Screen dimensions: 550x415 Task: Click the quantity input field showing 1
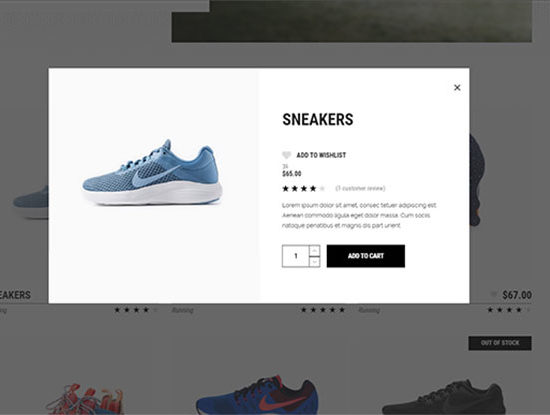click(296, 256)
